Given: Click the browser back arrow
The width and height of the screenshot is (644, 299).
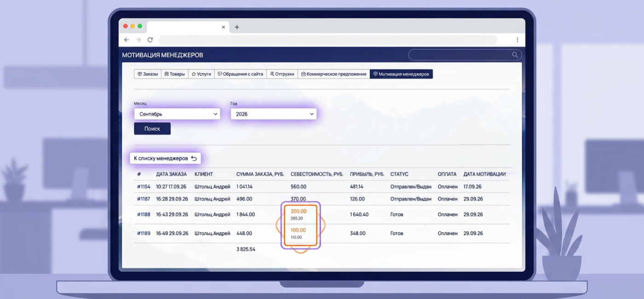Looking at the screenshot, I should [126, 40].
